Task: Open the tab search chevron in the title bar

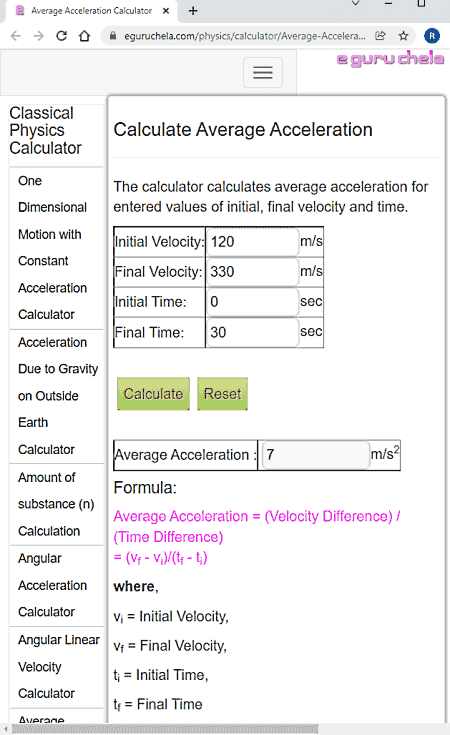Action: [x=356, y=3]
